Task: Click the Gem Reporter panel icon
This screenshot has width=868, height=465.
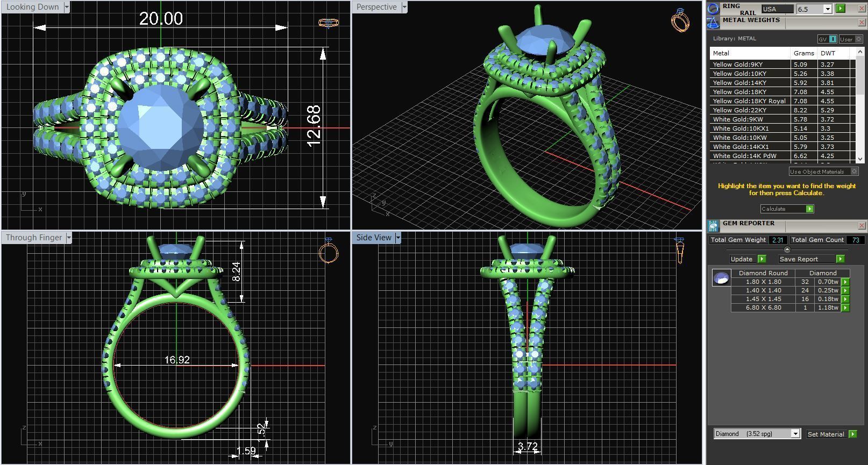Action: point(713,226)
